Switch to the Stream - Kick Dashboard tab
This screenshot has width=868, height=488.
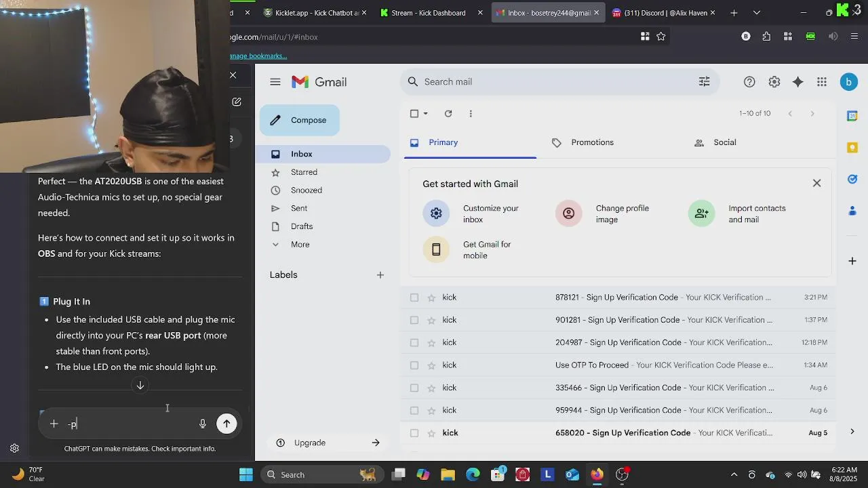click(431, 13)
